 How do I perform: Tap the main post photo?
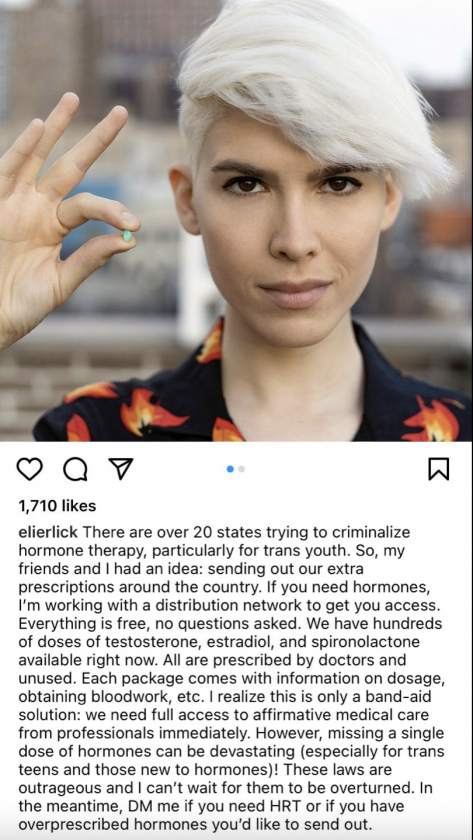pos(236,221)
